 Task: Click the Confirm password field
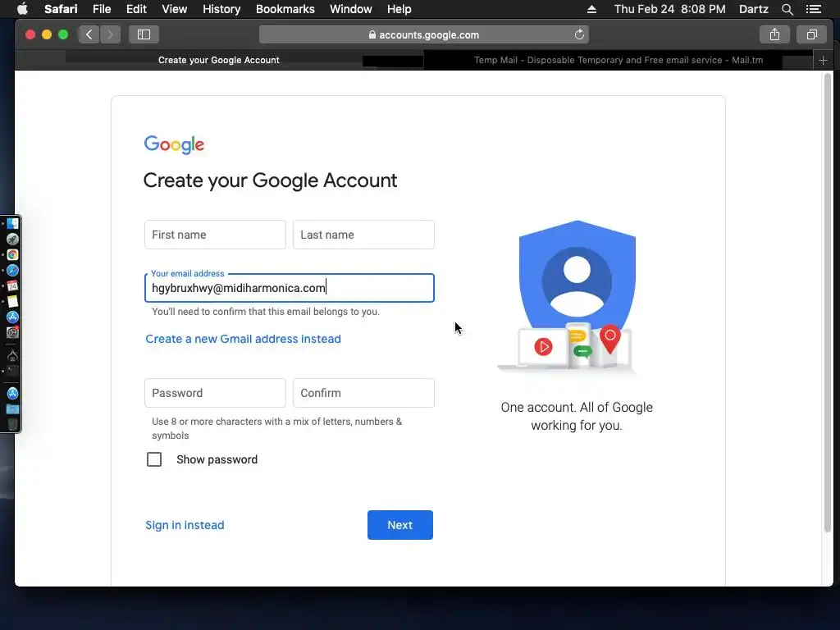pyautogui.click(x=363, y=393)
